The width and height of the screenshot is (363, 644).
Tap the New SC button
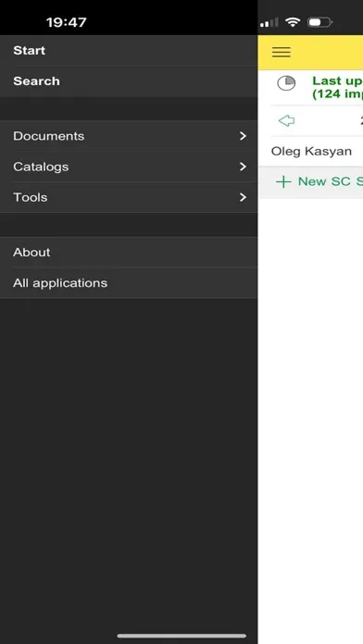tap(311, 182)
